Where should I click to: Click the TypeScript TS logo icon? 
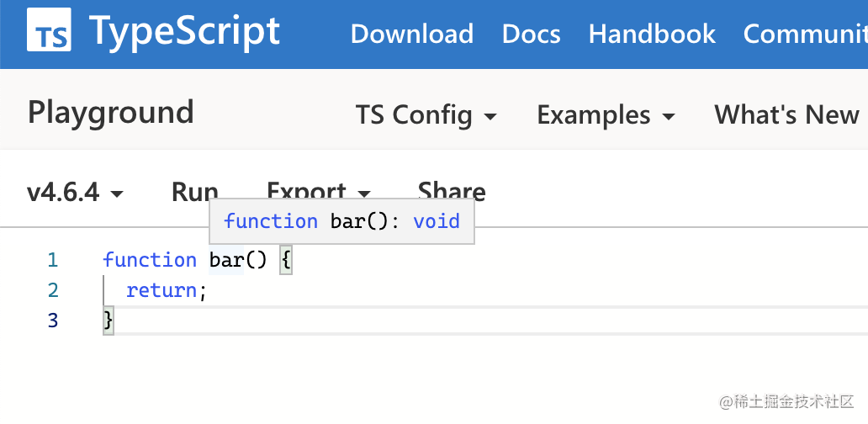[50, 34]
